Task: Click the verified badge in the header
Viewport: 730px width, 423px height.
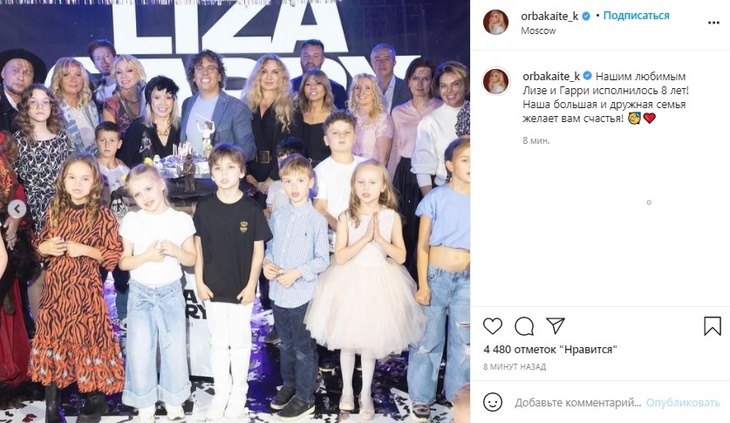Action: (x=586, y=16)
